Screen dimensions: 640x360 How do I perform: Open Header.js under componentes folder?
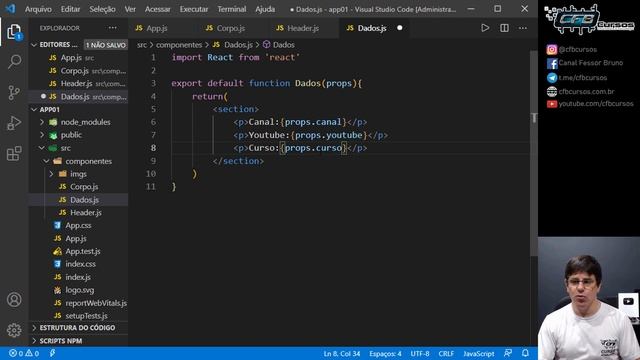click(86, 213)
